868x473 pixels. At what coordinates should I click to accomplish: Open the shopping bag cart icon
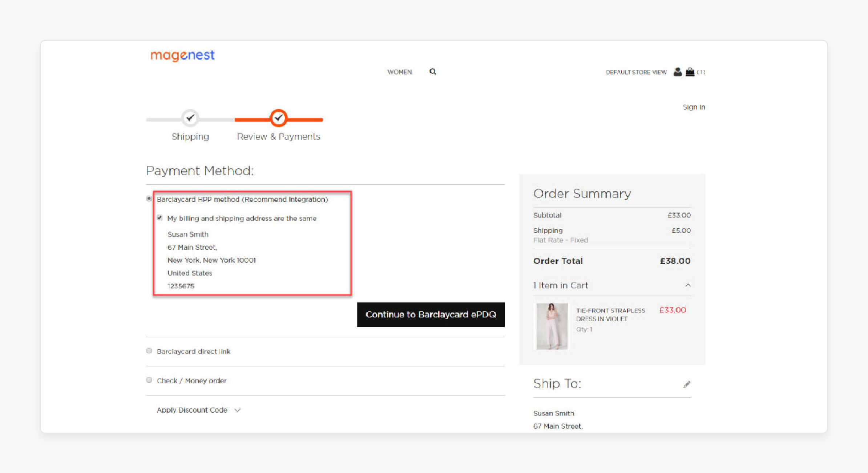[690, 72]
